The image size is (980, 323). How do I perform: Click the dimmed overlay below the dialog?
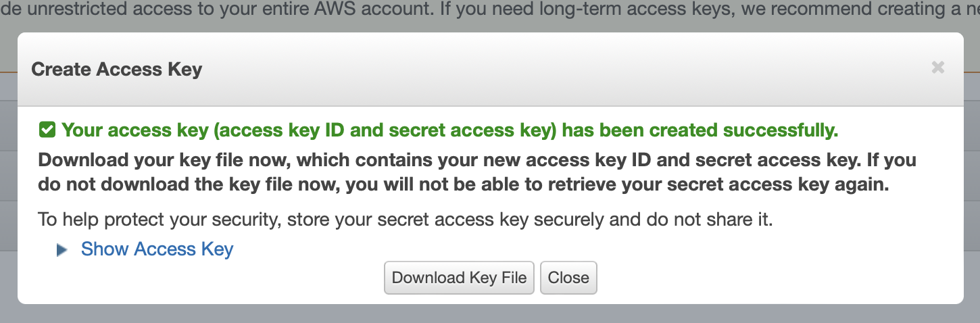pos(490,314)
